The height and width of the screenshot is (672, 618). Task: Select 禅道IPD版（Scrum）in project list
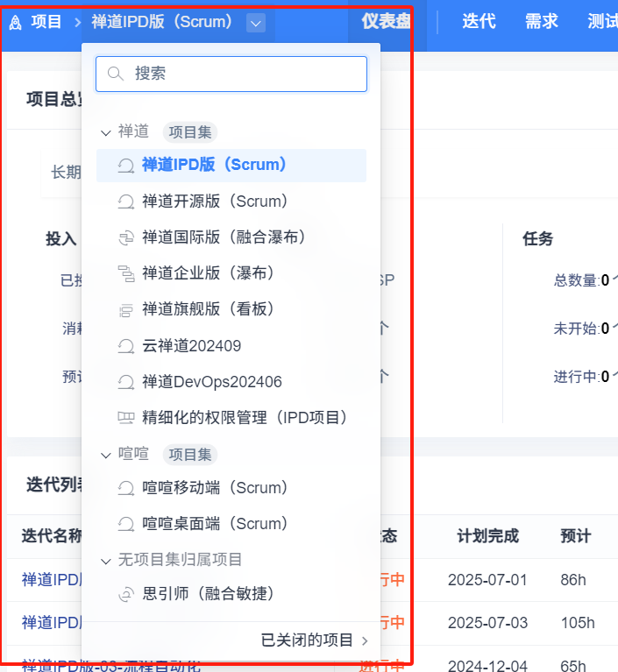[231, 166]
